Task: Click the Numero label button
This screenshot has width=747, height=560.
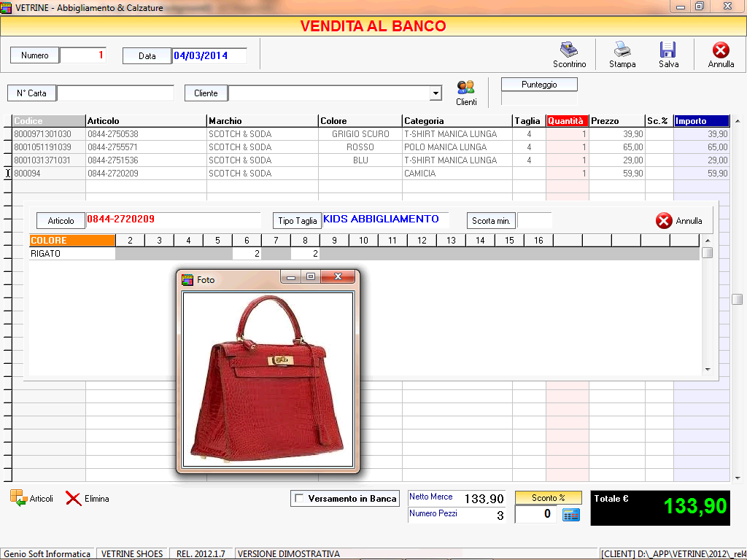Action: 35,55
